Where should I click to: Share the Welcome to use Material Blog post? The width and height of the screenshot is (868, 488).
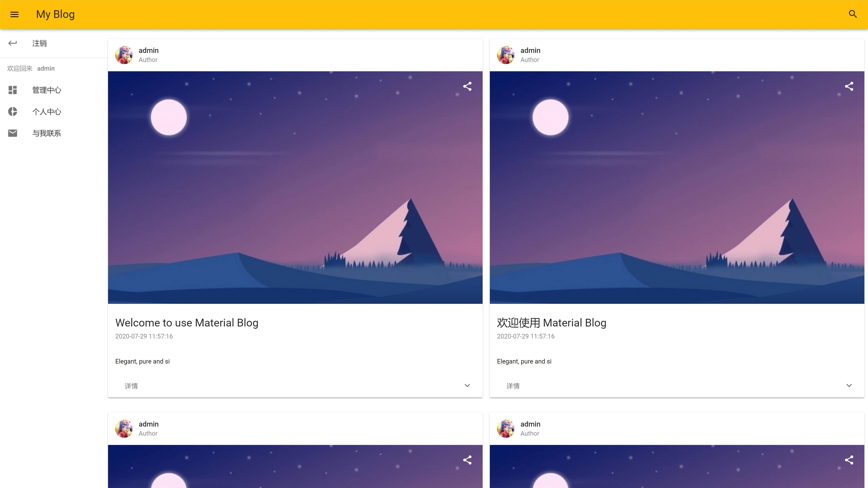tap(467, 87)
